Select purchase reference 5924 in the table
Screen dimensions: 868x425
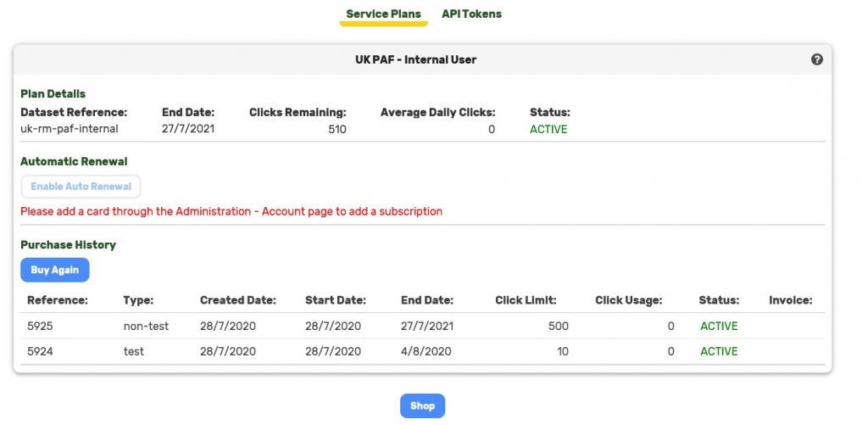tap(40, 351)
